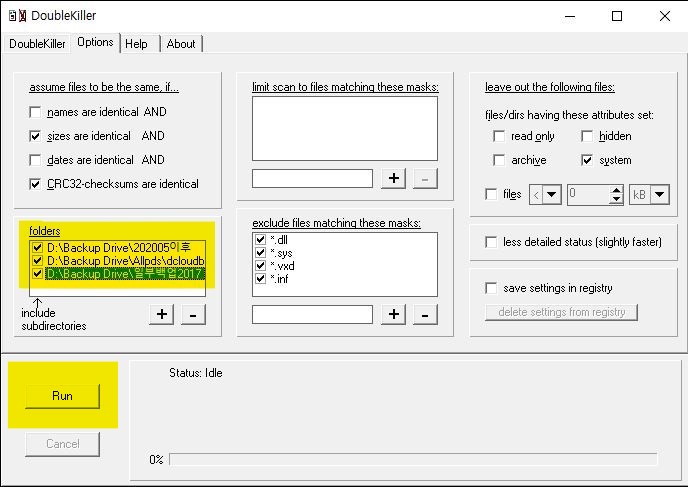Uncheck the highlighted 일부백업2017 folder checkbox

[x=37, y=274]
